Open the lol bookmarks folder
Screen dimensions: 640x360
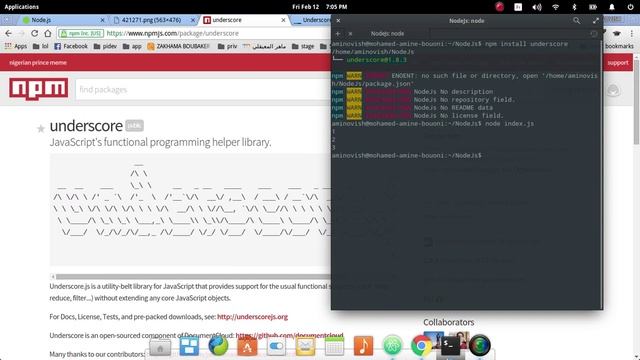pos(40,47)
